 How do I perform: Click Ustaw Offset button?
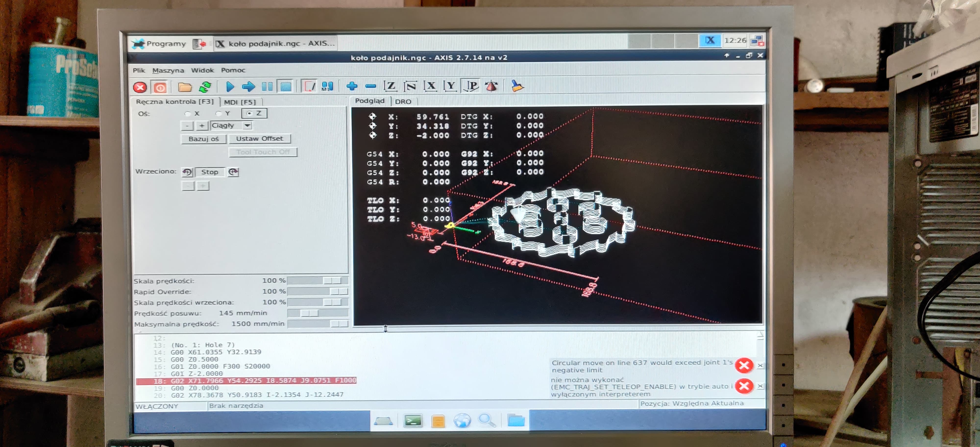259,138
